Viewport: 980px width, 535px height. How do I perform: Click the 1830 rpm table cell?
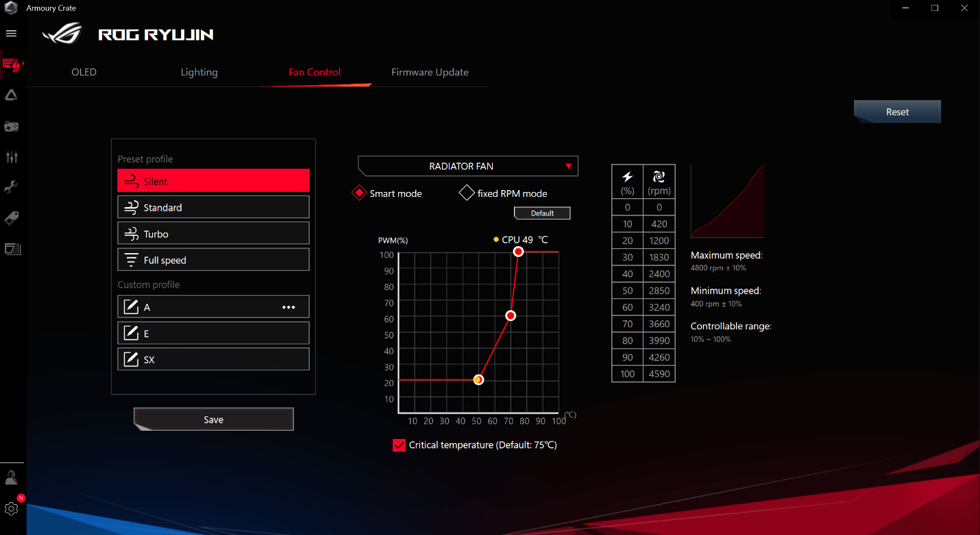click(x=659, y=257)
